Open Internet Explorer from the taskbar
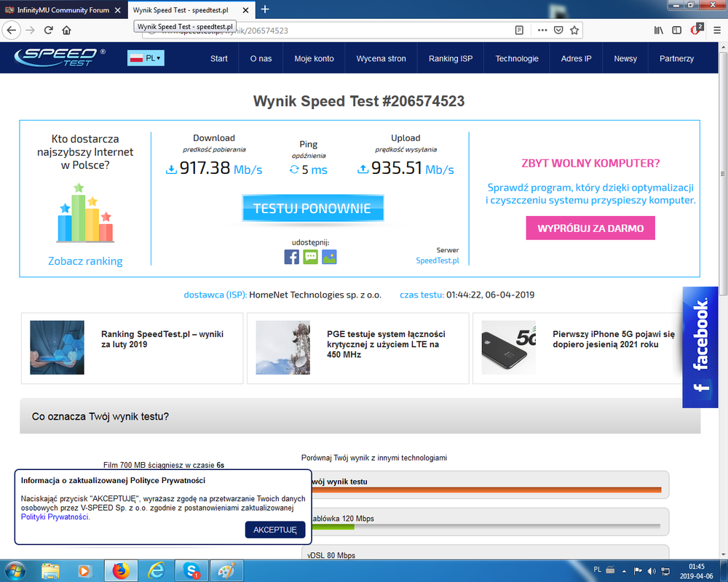728x582 pixels. coord(156,571)
